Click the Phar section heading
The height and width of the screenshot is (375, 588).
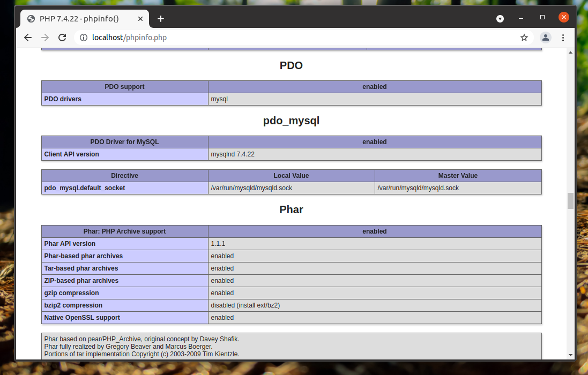click(x=292, y=209)
